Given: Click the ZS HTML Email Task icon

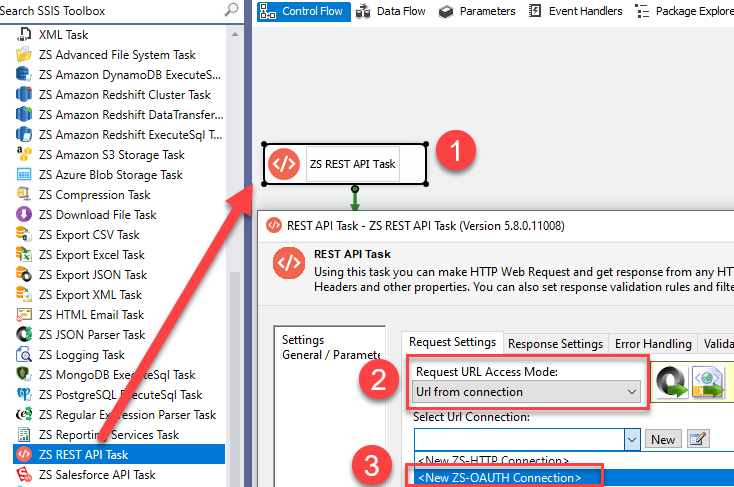Looking at the screenshot, I should point(25,315).
